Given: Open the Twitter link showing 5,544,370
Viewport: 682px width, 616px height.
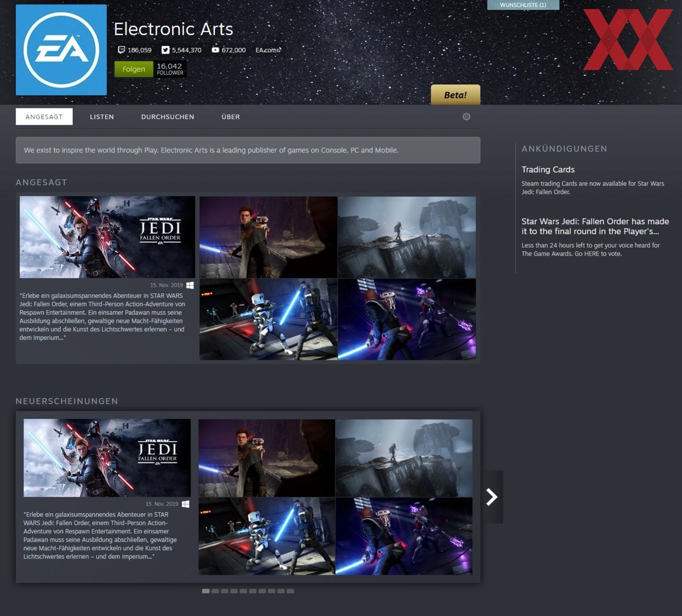Looking at the screenshot, I should [182, 50].
